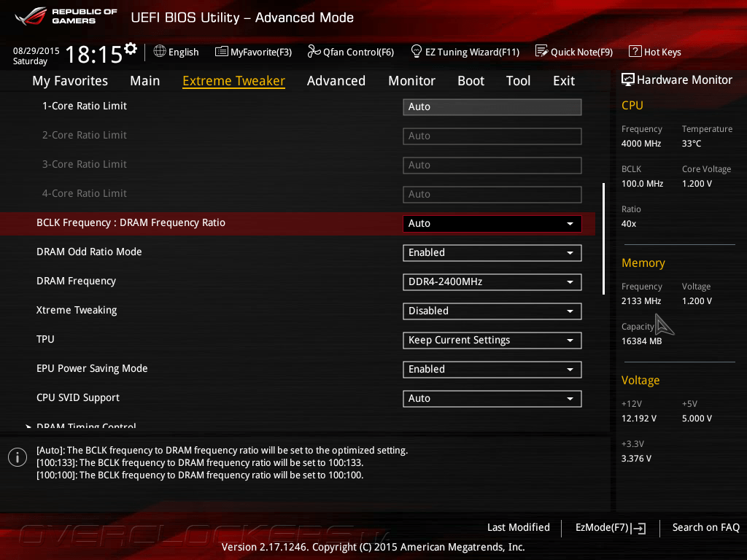Click the vertical scrollbar of the settings list
This screenshot has height=560, width=747.
click(603, 238)
